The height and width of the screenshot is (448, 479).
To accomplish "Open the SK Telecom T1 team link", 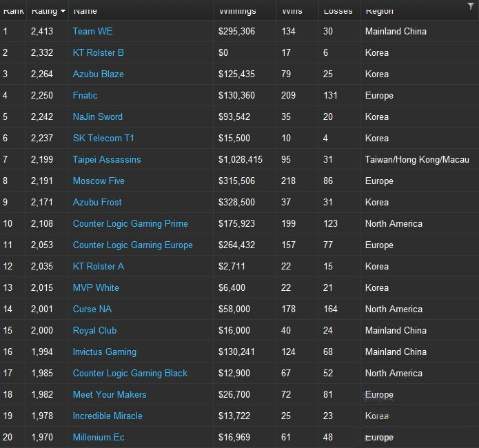I will 103,138.
